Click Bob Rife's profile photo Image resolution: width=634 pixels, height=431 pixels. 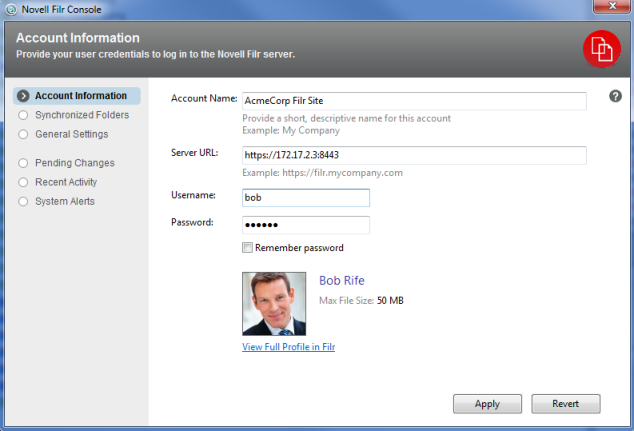(x=274, y=302)
